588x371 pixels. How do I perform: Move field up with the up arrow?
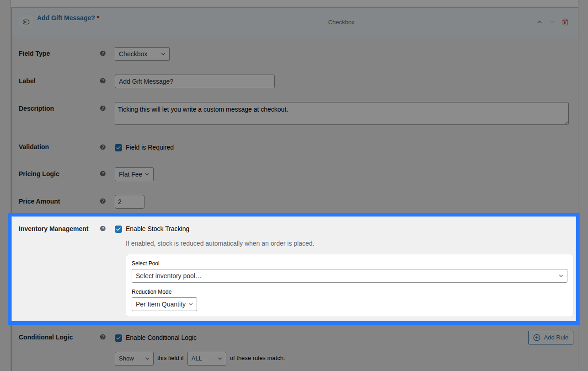point(540,22)
